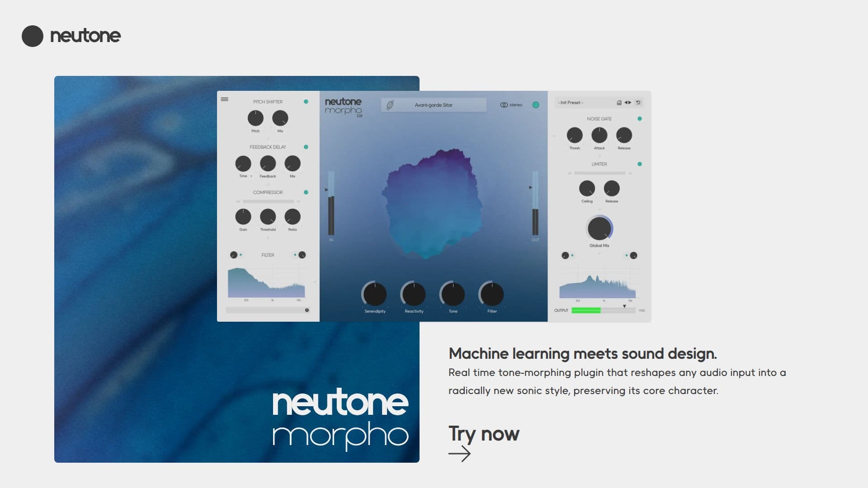Click the Compressor Threshold knob
The width and height of the screenshot is (868, 488).
(268, 217)
